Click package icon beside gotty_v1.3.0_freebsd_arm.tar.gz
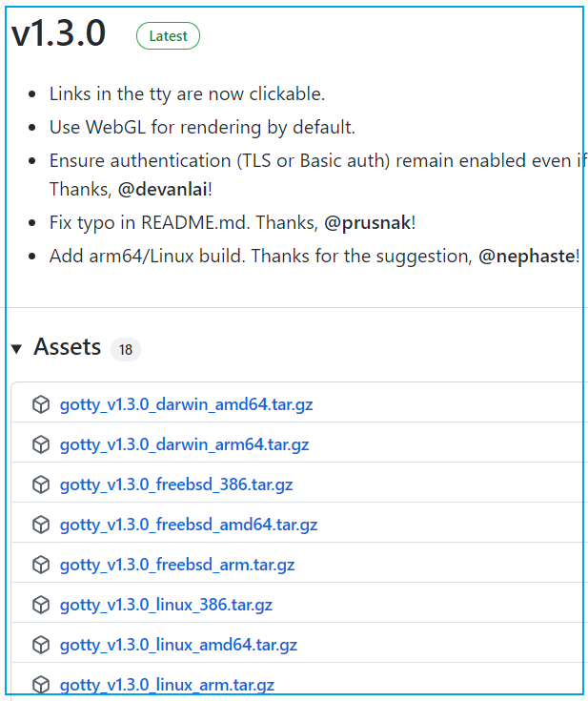 point(41,565)
